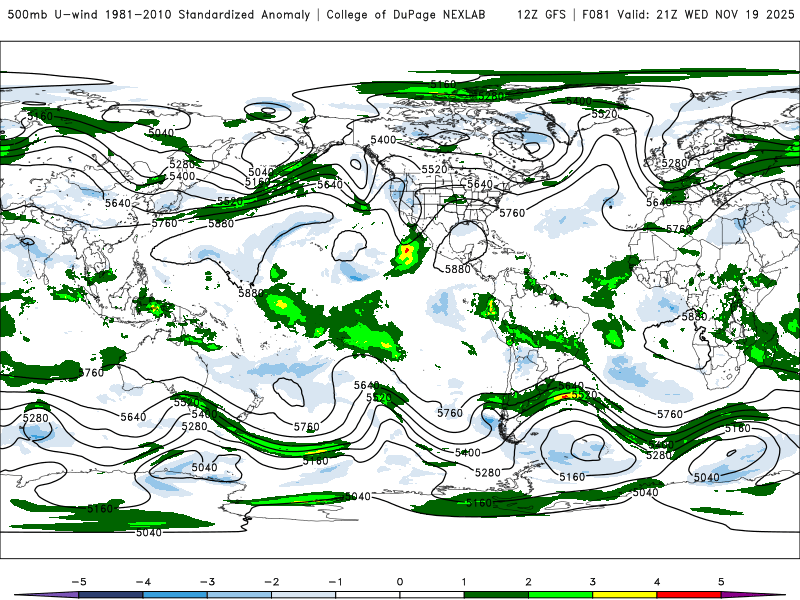Click the red anomaly core near Baja California
800x600 pixels.
[x=406, y=250]
